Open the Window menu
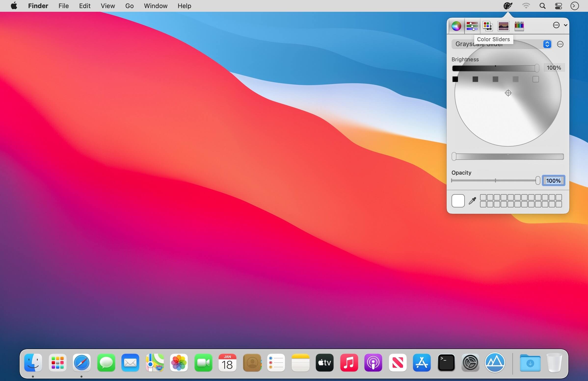This screenshot has width=588, height=381. (156, 6)
